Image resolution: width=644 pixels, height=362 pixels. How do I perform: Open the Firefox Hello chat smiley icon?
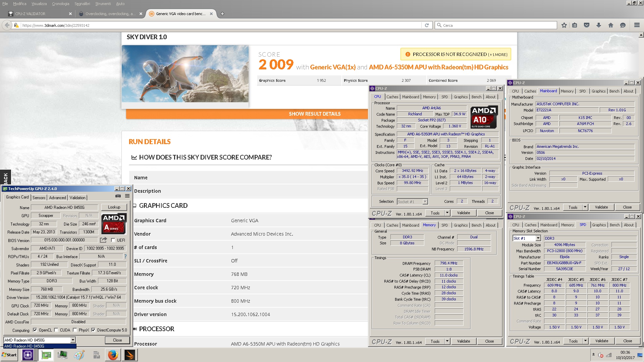[623, 25]
